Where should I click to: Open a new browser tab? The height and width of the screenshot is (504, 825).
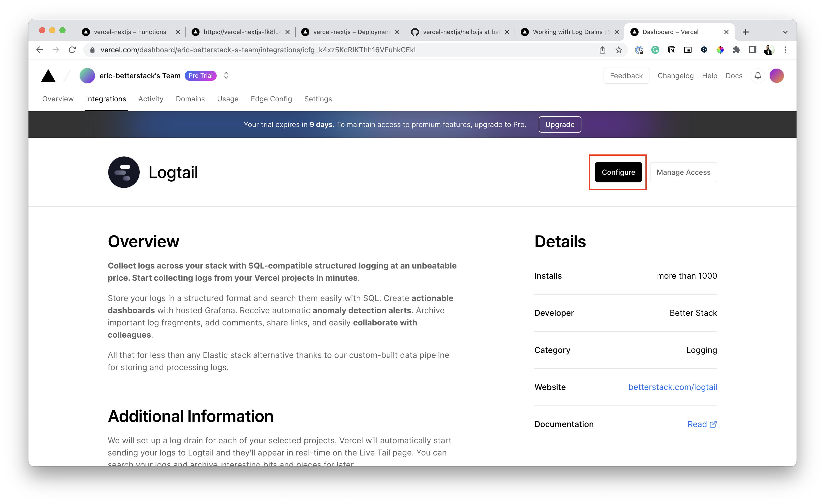coord(746,32)
